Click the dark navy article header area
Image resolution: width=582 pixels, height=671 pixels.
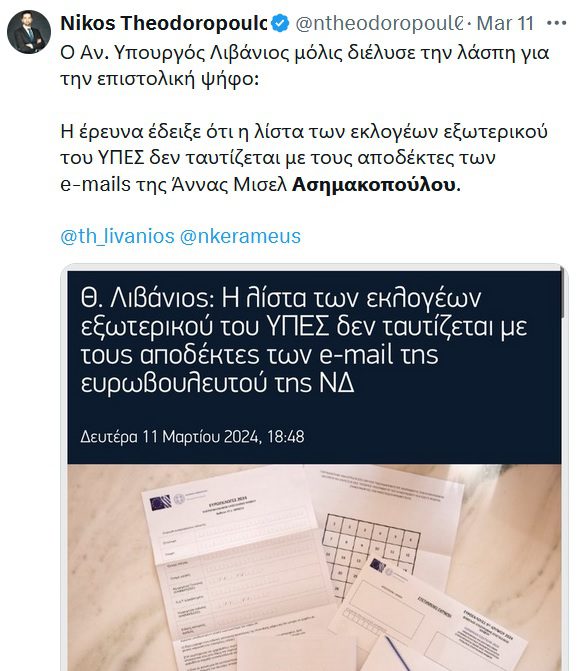coord(314,367)
